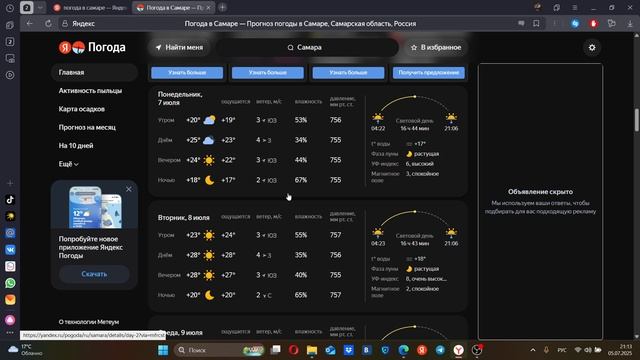The image size is (640, 360).
Task: Click Объявление скрыто notice text
Action: click(x=540, y=192)
